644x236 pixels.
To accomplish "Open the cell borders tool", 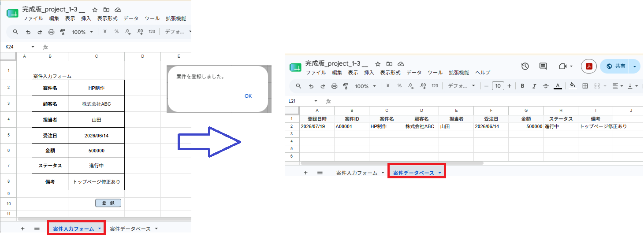I will [585, 86].
